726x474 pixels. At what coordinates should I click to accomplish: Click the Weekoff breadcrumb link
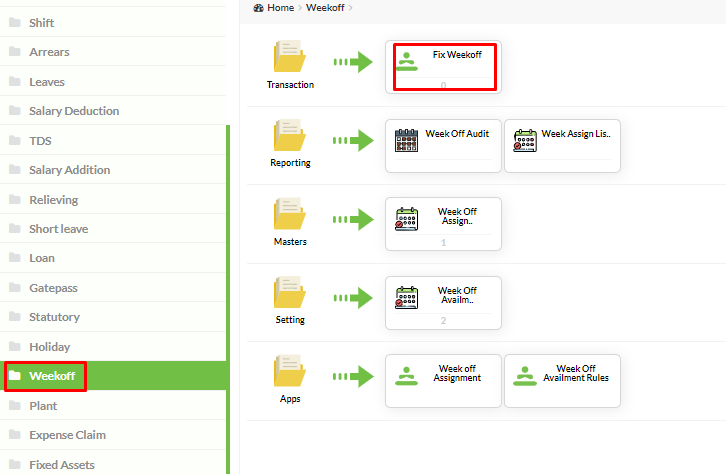(325, 8)
